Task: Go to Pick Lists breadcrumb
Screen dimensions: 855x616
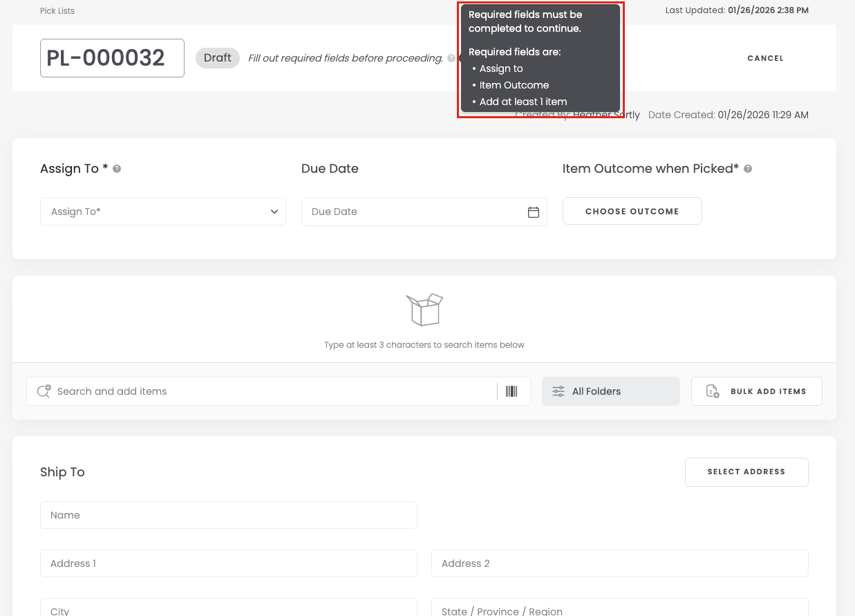Action: [x=57, y=11]
